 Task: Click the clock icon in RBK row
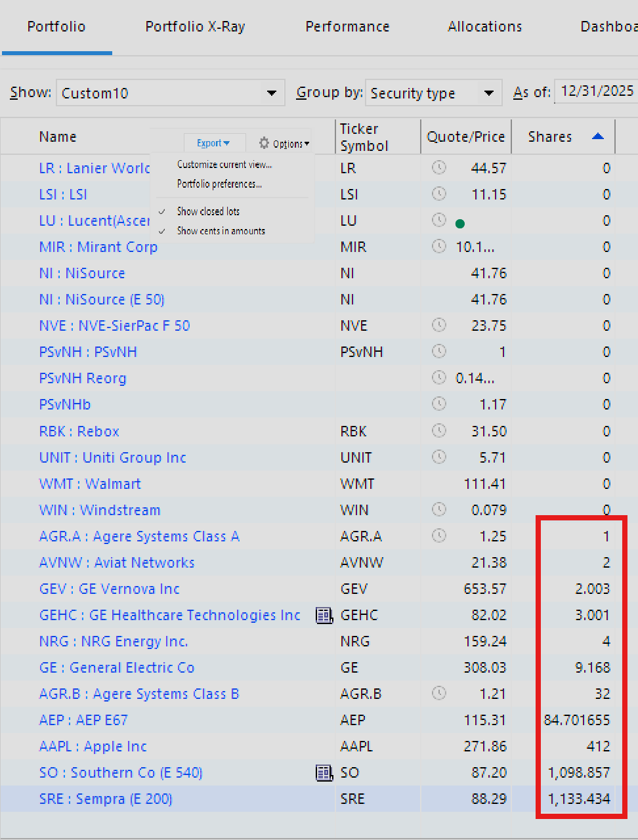pyautogui.click(x=438, y=431)
